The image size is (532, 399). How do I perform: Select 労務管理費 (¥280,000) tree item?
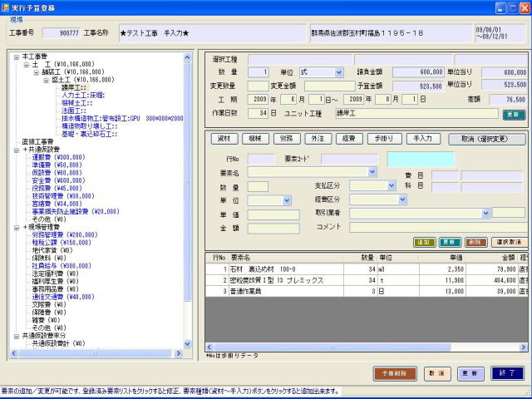[65, 235]
